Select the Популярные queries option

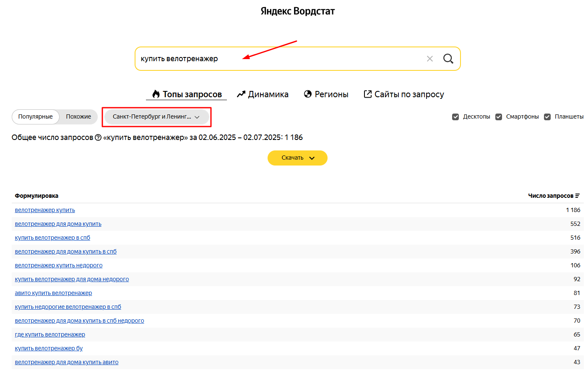(36, 117)
